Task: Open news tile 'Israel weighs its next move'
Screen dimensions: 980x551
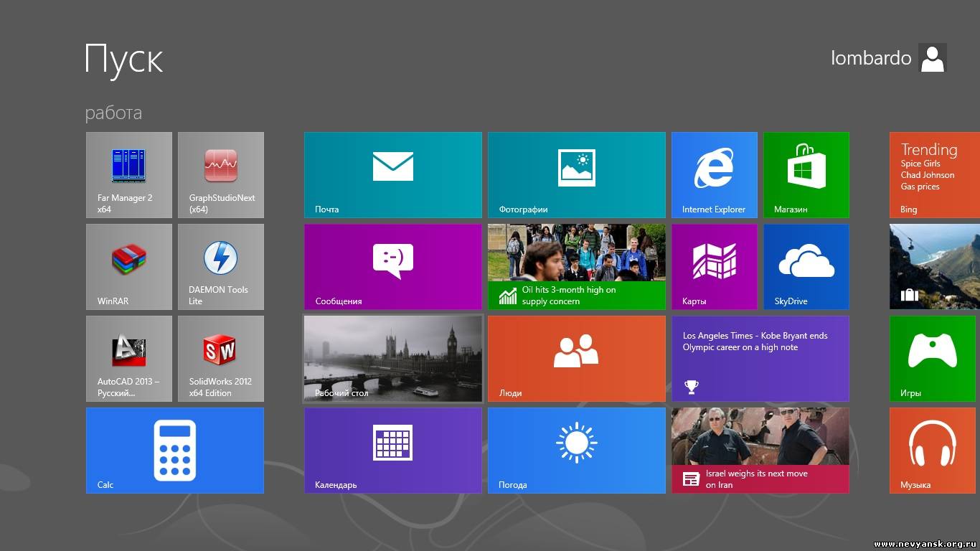Action: click(x=760, y=451)
